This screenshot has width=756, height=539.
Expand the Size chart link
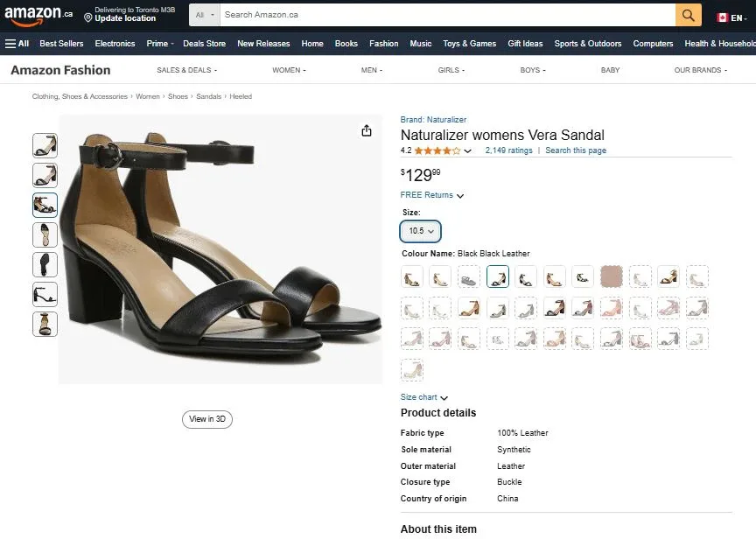pyautogui.click(x=423, y=397)
